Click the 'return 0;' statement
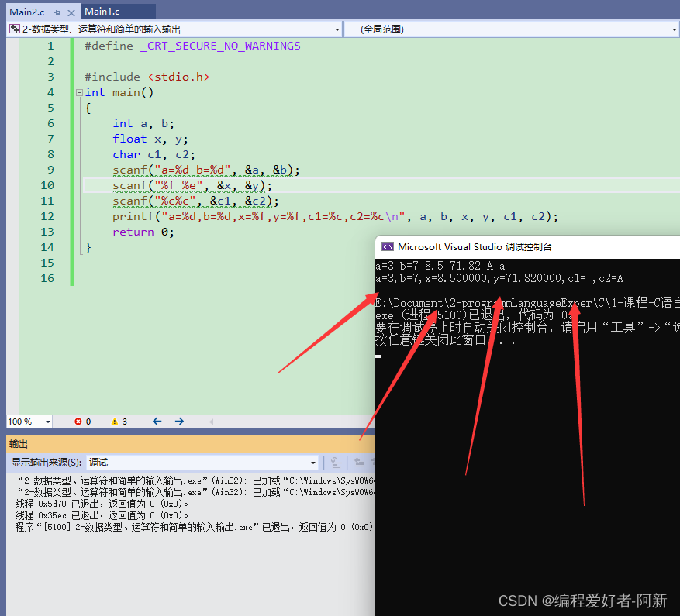680x616 pixels. click(x=143, y=232)
